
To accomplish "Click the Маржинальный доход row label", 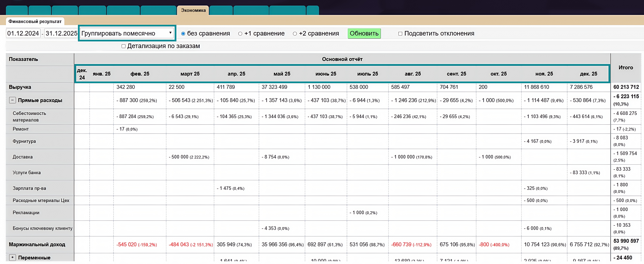I will (37, 244).
